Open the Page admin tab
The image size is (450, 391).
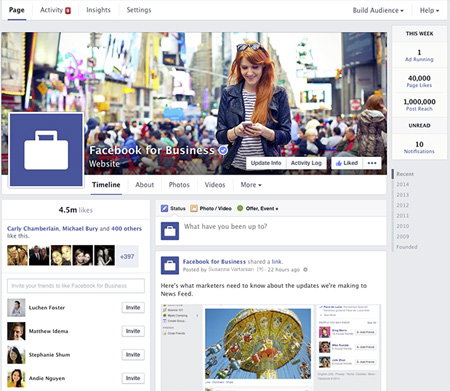17,10
